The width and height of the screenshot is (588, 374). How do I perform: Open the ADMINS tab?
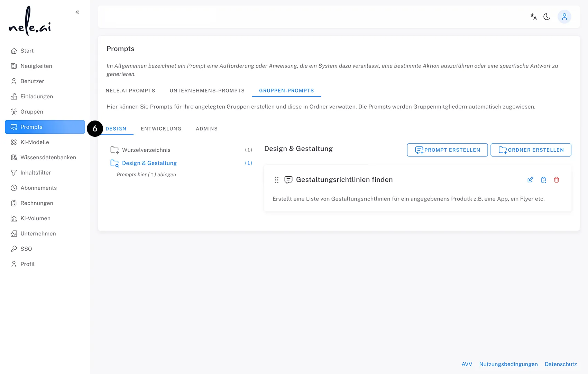tap(206, 128)
